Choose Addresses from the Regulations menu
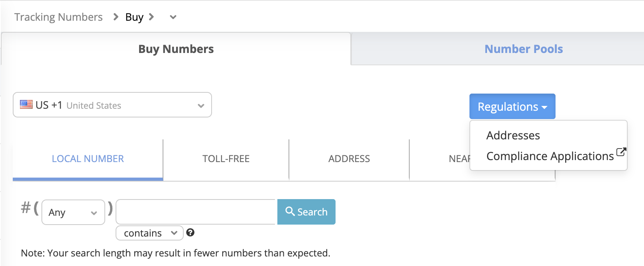The width and height of the screenshot is (644, 266). point(513,136)
